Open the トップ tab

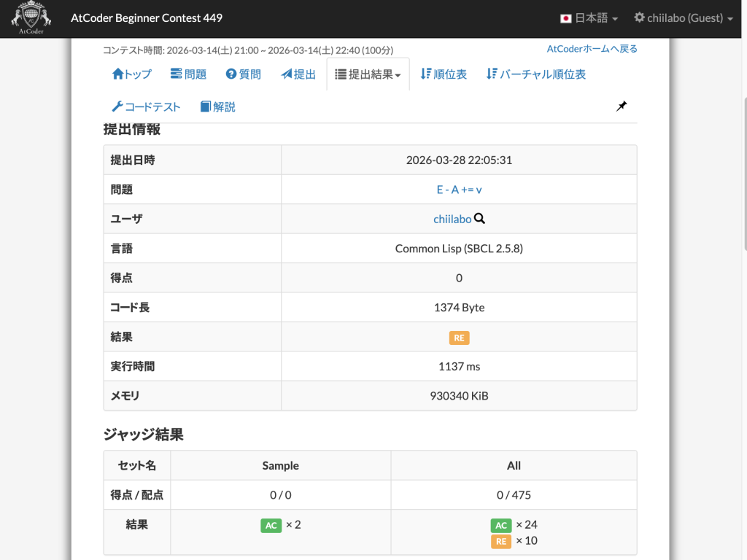[x=132, y=74]
